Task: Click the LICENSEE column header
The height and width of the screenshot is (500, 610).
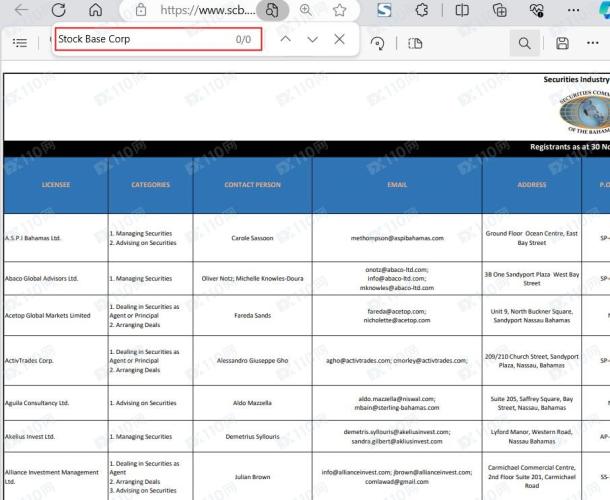Action: click(x=56, y=185)
